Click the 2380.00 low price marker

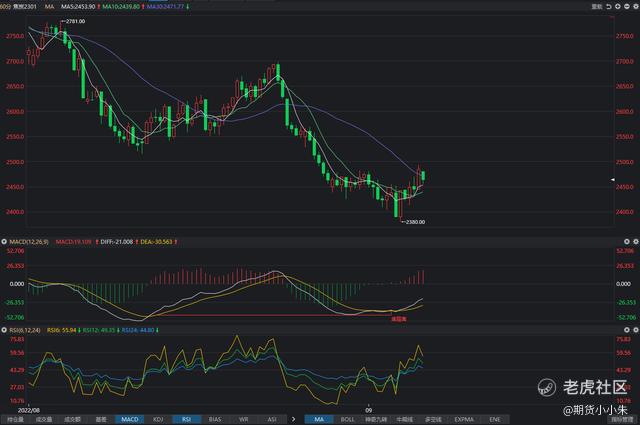pos(413,222)
